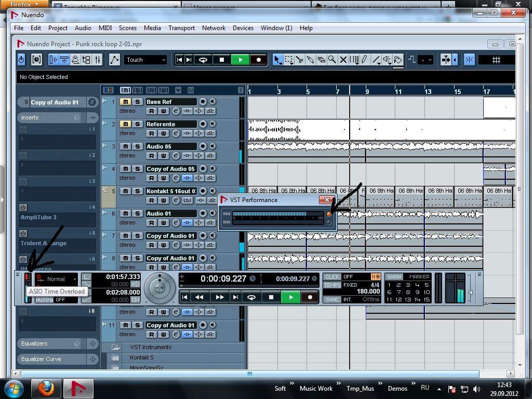The image size is (532, 399).
Task: Click SHOW button in marker section
Action: coord(394,277)
